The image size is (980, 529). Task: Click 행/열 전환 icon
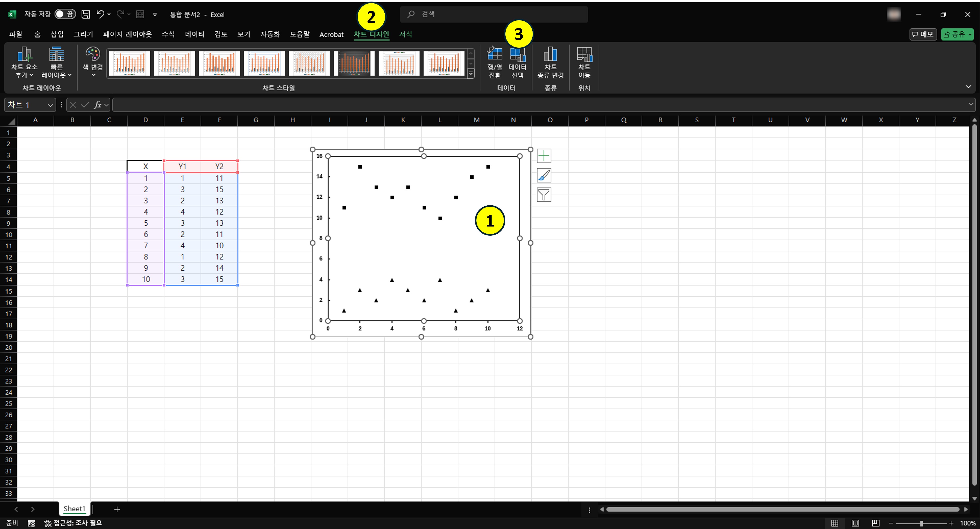494,62
